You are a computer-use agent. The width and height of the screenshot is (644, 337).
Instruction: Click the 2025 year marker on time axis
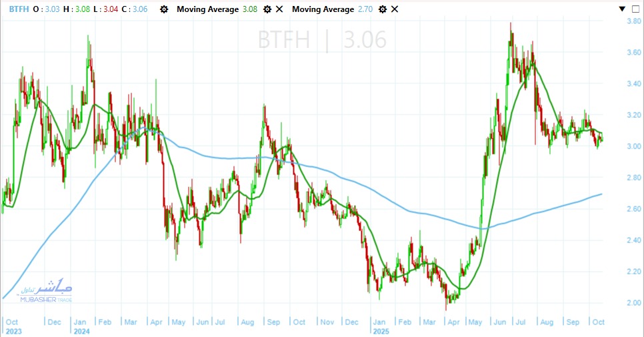coord(381,330)
